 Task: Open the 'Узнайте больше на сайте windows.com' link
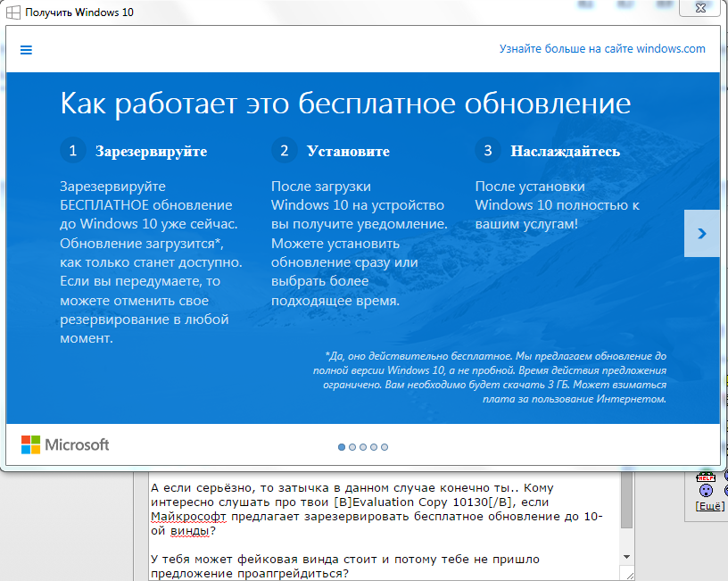[x=602, y=49]
